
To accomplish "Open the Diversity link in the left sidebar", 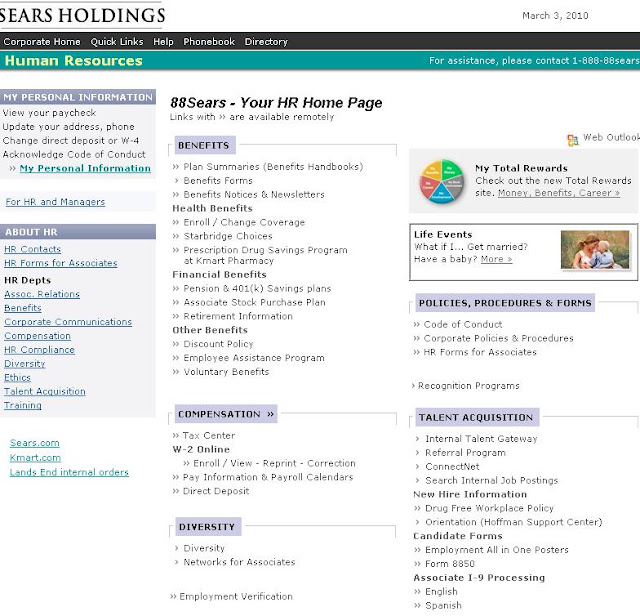I will pos(24,364).
